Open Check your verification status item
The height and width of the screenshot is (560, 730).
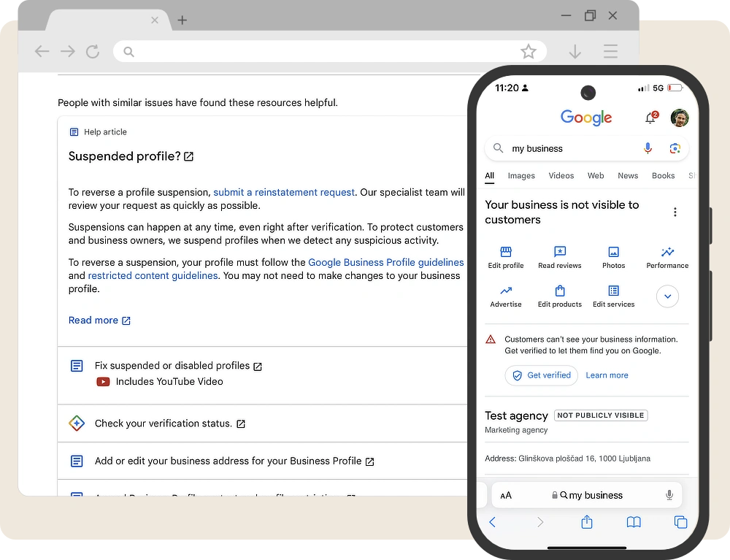pyautogui.click(x=170, y=423)
